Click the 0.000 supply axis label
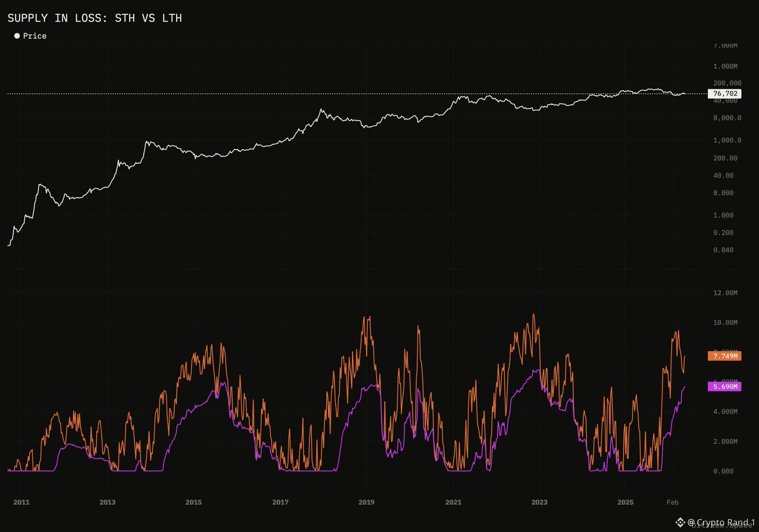 [723, 471]
